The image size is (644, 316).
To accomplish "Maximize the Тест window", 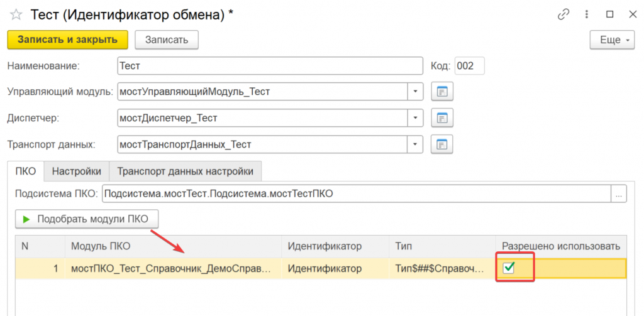I will (609, 15).
